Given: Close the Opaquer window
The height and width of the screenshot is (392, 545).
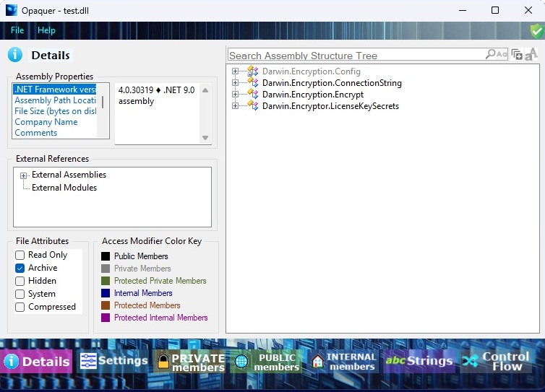Looking at the screenshot, I should (528, 10).
